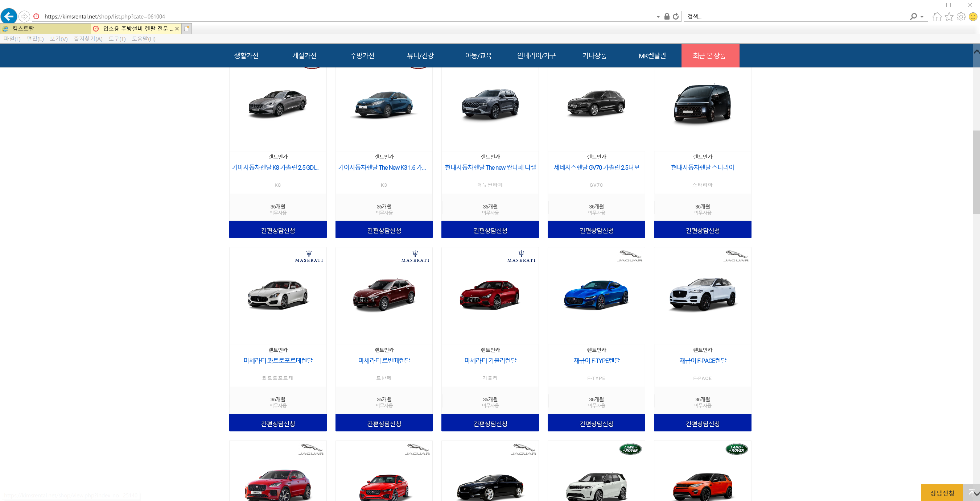Click the search magnifier icon
Screen dimensions: 980x501
(x=913, y=16)
